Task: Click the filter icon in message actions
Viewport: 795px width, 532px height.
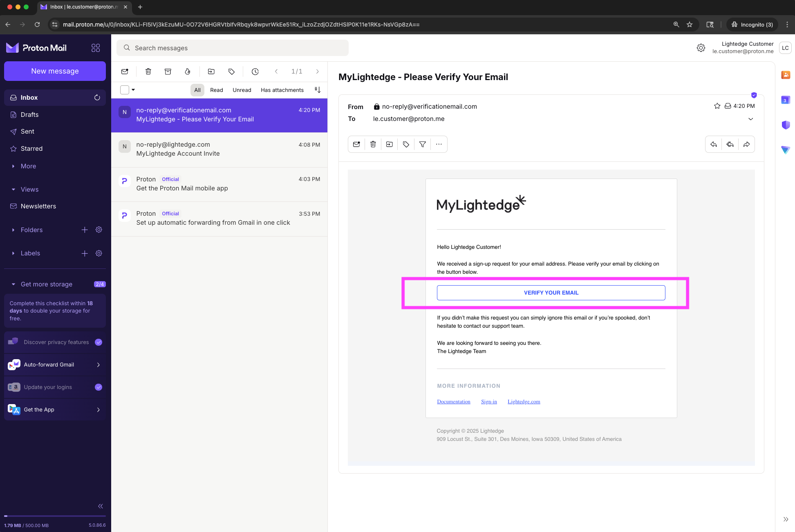Action: 423,144
